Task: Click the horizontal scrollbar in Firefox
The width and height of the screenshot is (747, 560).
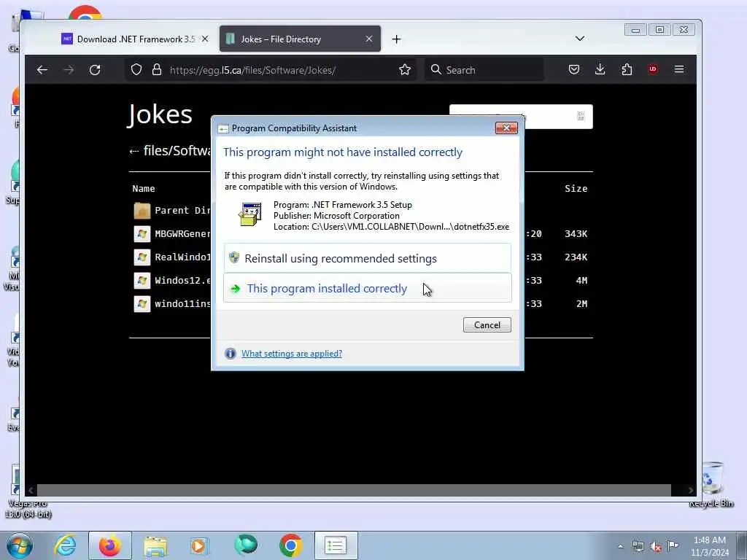Action: point(354,489)
